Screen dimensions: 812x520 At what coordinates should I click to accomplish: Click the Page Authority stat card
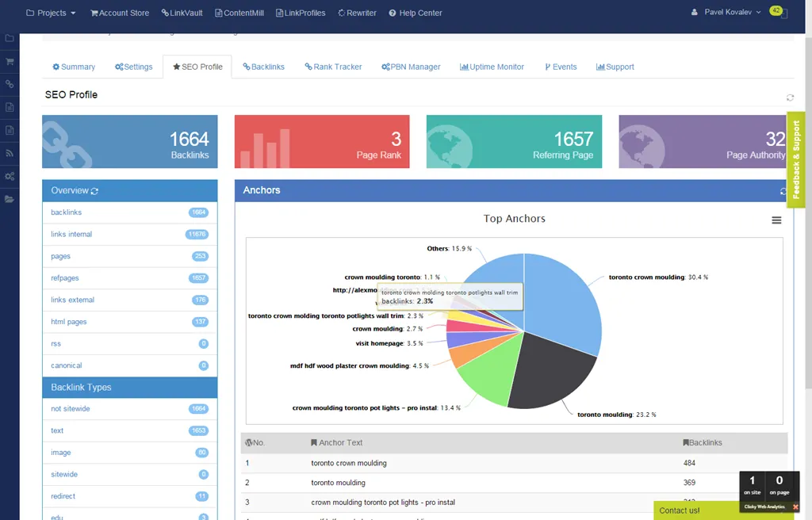click(703, 141)
